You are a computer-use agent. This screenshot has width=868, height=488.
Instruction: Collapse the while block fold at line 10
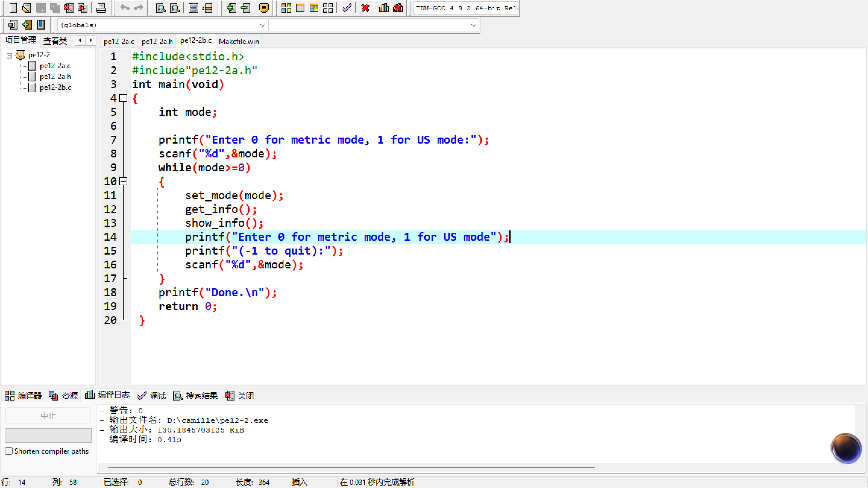coord(124,182)
